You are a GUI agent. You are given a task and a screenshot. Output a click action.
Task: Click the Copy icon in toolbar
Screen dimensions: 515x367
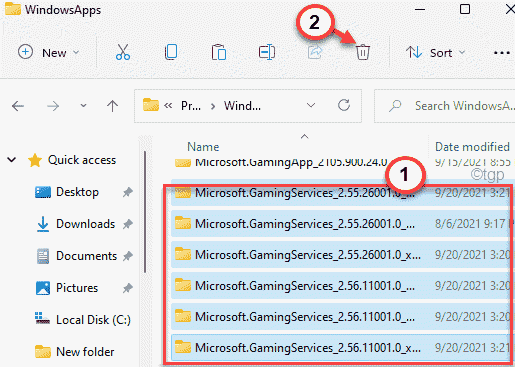171,52
